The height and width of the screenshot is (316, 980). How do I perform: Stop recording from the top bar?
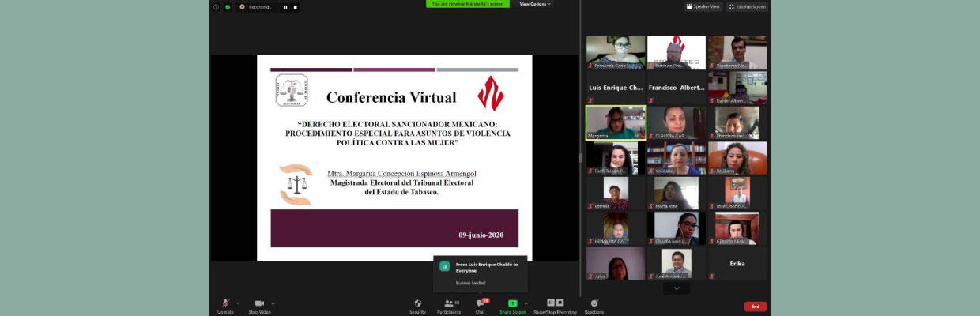[x=296, y=7]
